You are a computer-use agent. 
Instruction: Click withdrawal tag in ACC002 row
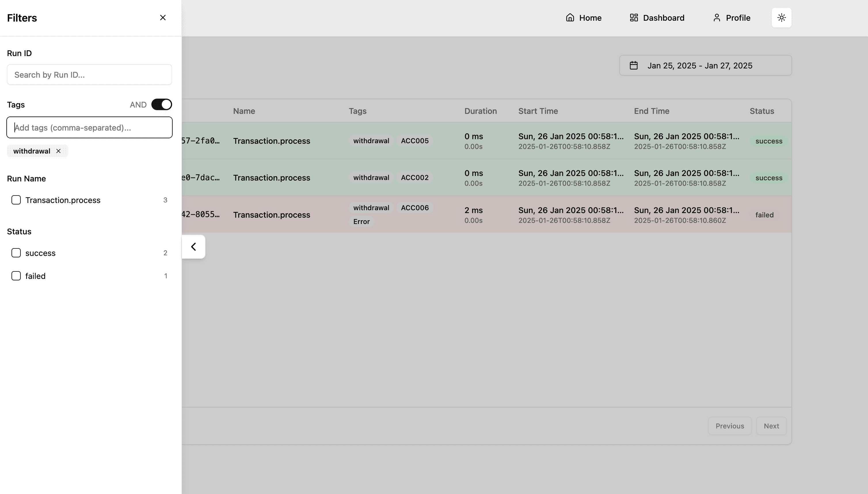(x=371, y=177)
